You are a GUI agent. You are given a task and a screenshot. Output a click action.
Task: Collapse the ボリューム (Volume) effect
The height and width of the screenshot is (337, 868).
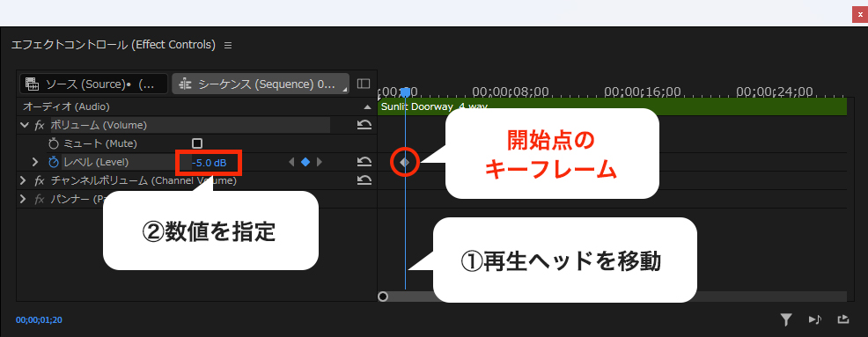coord(24,125)
